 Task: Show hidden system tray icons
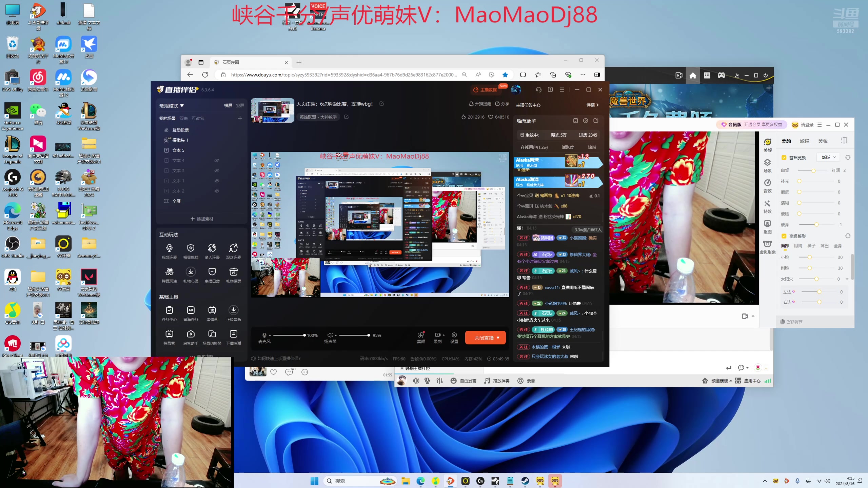(x=765, y=481)
